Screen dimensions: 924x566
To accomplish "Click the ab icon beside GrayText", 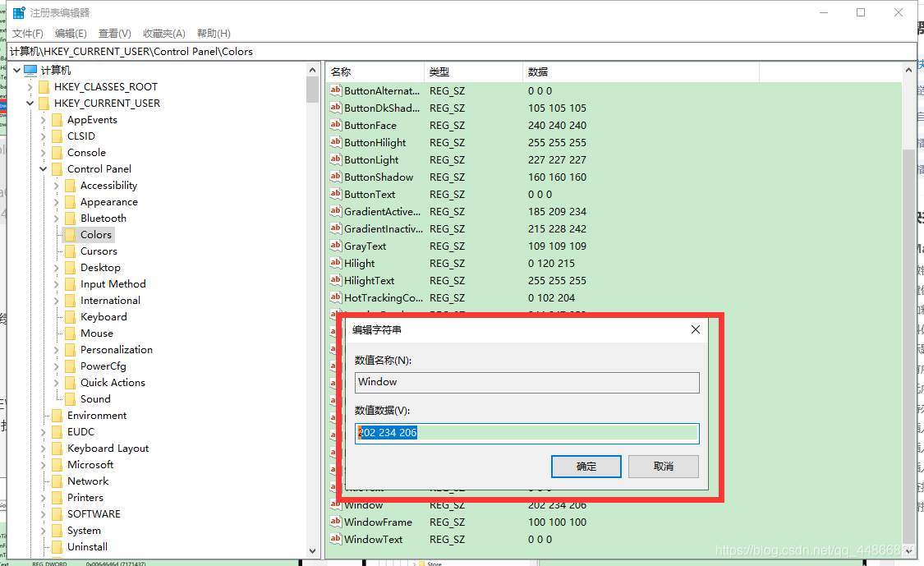I will pyautogui.click(x=335, y=246).
